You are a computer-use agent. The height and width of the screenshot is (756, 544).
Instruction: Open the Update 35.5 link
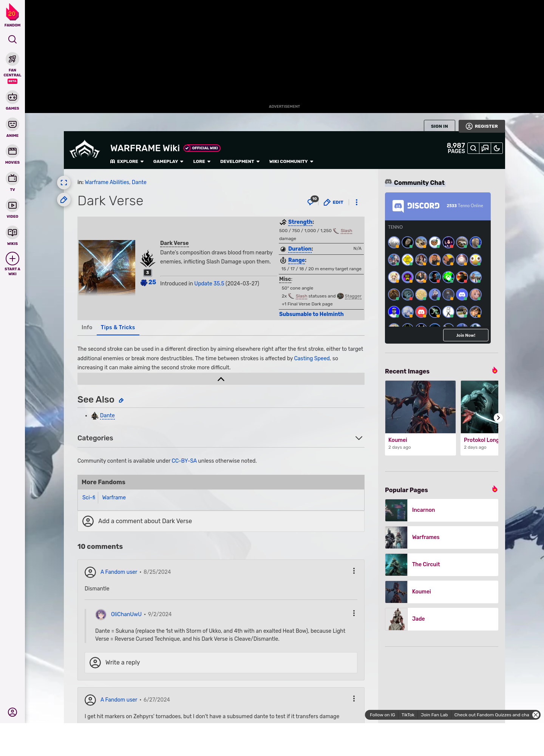[x=209, y=283]
